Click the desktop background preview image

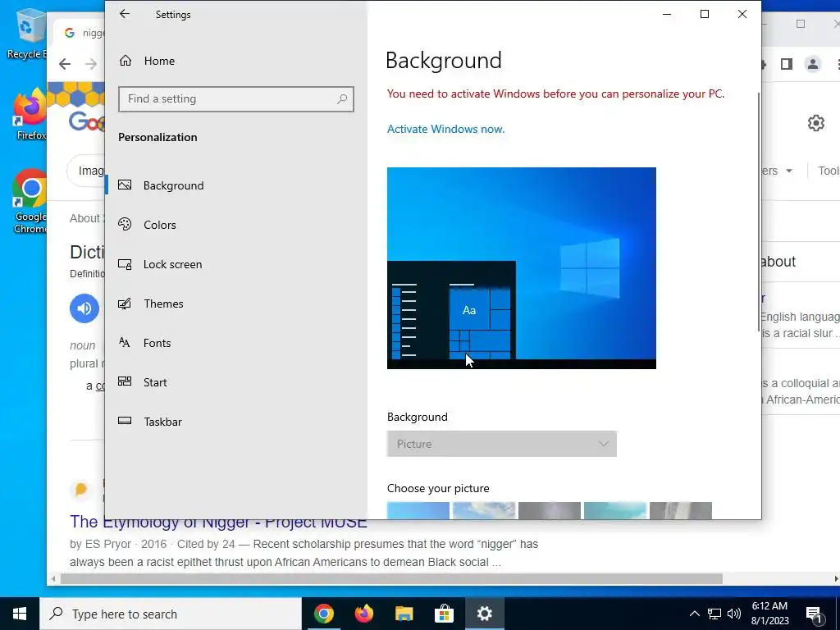[521, 268]
